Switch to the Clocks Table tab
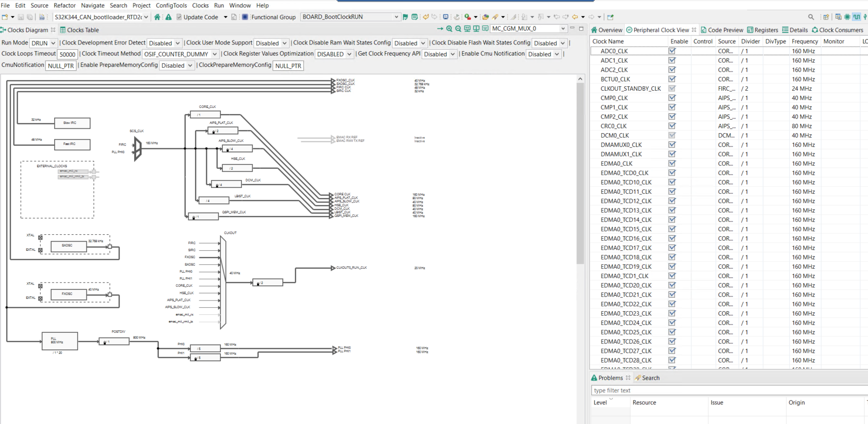This screenshot has height=424, width=868. (x=79, y=30)
